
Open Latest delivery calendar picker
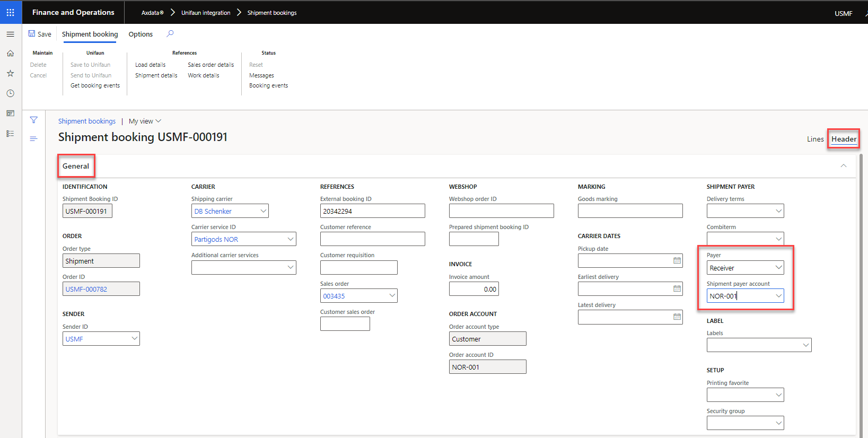[677, 317]
